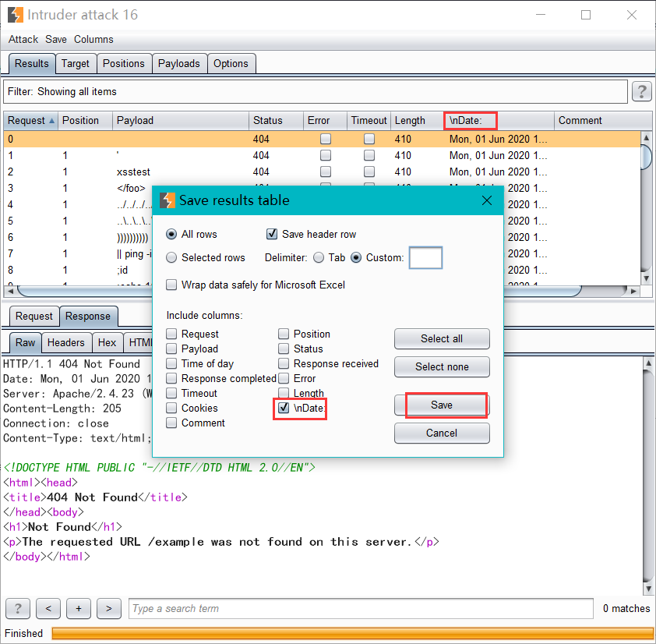
Task: Sort by the Comment column header
Action: pos(603,121)
